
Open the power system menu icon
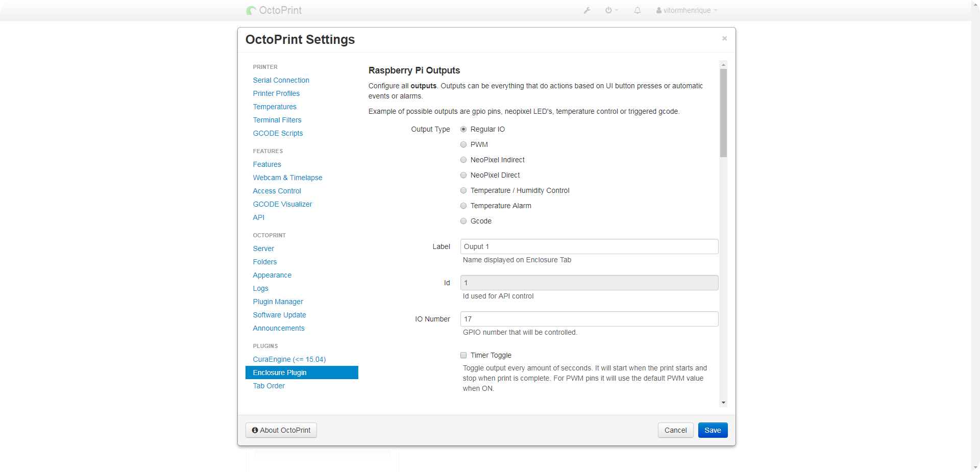click(x=611, y=10)
